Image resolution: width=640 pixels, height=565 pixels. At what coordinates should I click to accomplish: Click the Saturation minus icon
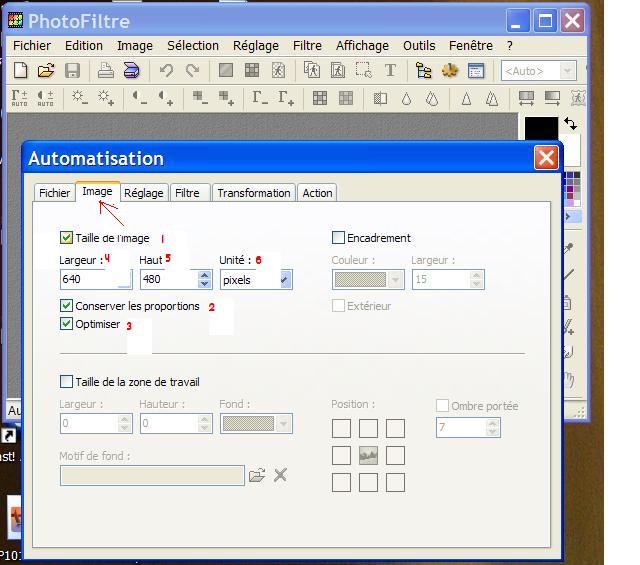pos(200,98)
